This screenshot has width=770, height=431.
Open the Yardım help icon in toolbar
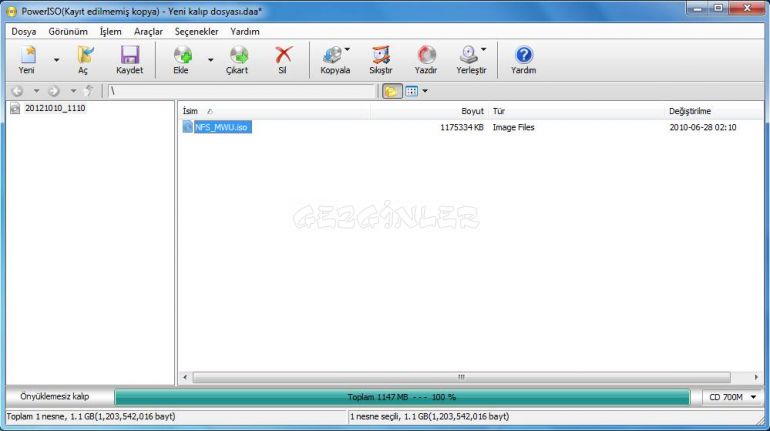tap(523, 56)
